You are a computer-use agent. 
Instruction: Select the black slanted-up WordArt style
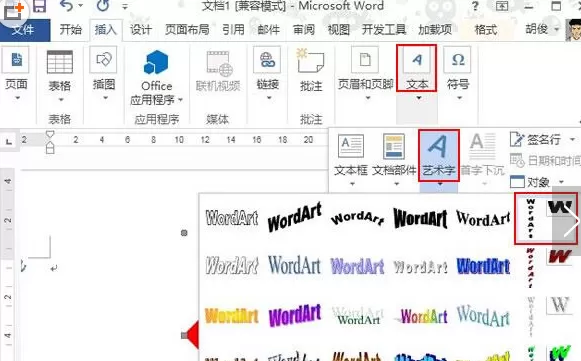295,217
